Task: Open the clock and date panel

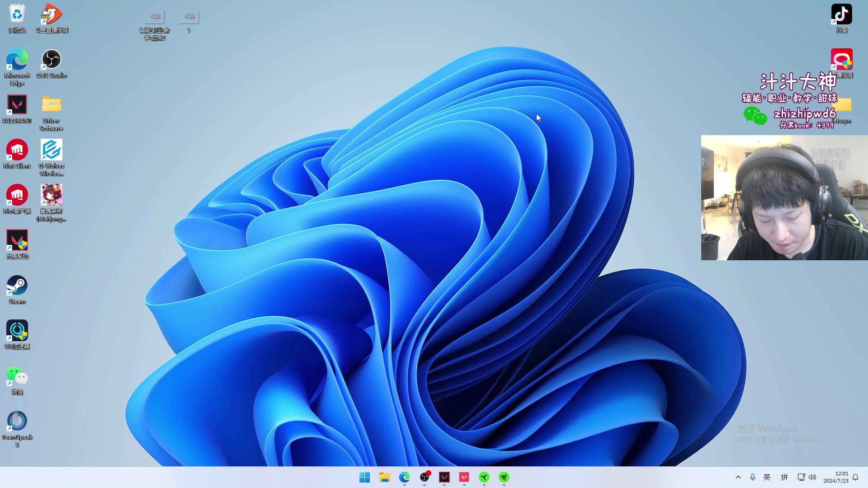Action: [835, 477]
